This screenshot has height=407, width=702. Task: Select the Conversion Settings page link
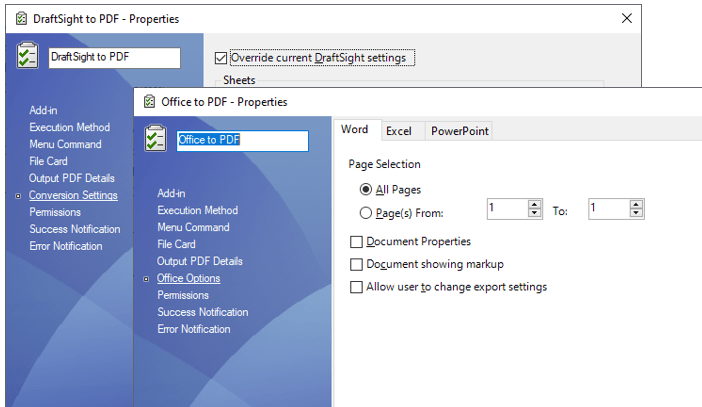[73, 196]
